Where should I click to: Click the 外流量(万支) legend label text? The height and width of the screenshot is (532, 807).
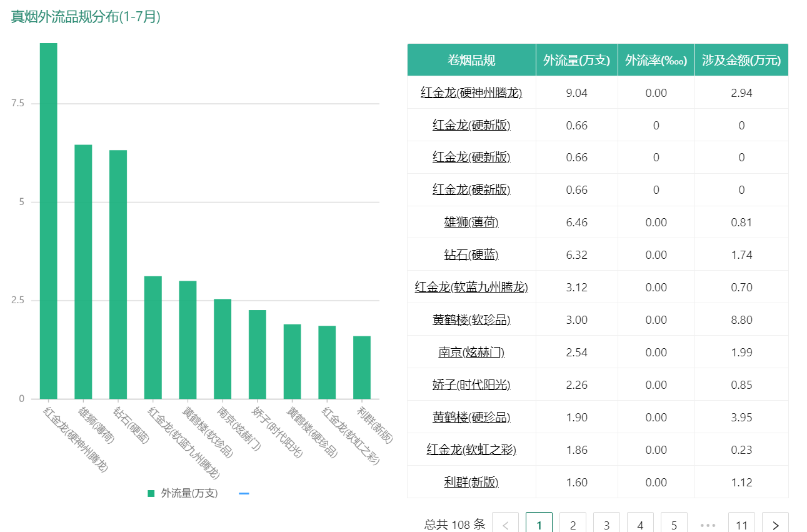189,493
